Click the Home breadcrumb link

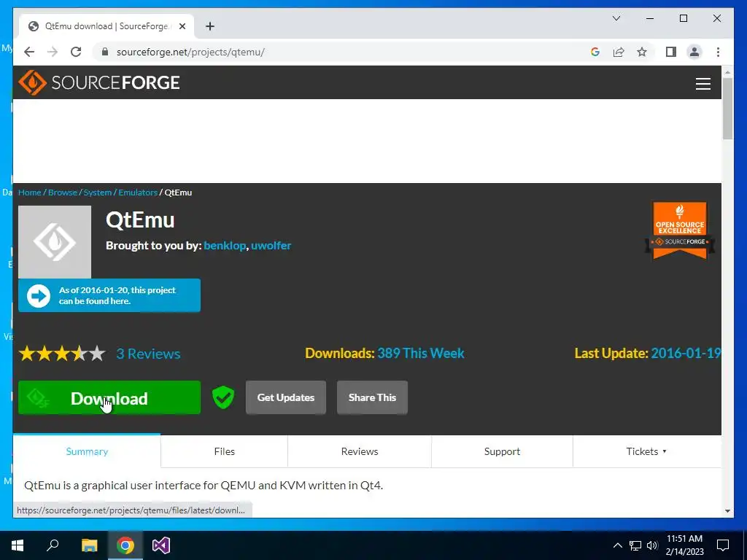coord(29,192)
